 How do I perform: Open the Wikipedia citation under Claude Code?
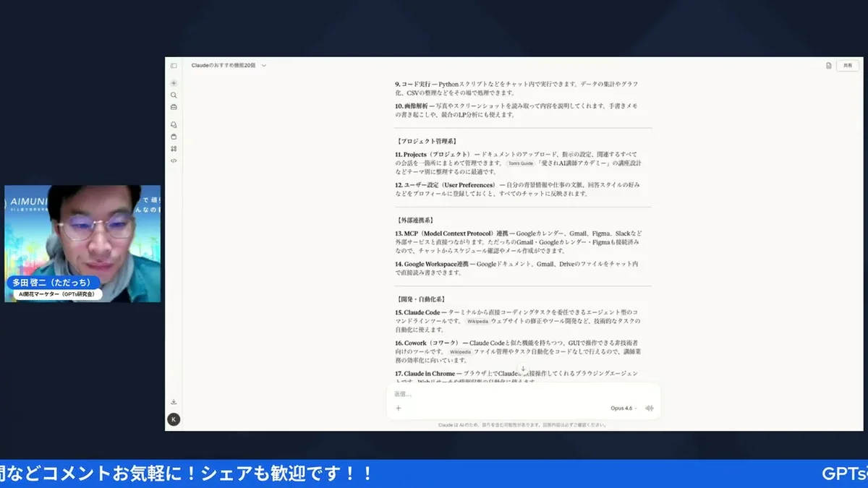[x=477, y=321]
